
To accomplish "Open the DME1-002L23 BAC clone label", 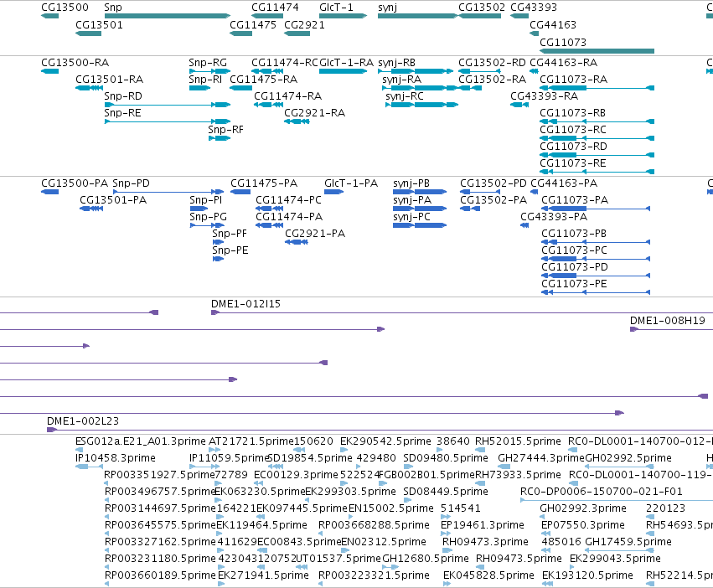I will (83, 421).
